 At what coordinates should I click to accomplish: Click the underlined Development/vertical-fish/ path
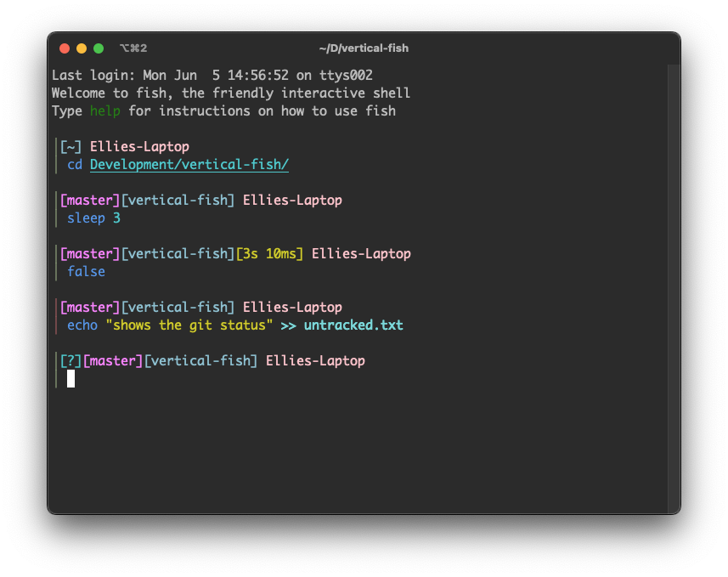click(189, 165)
